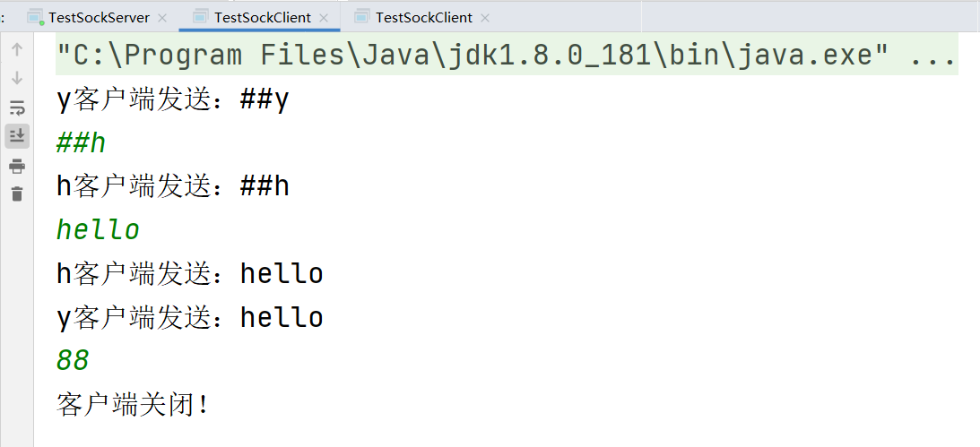Click the green input line ##h

(81, 143)
